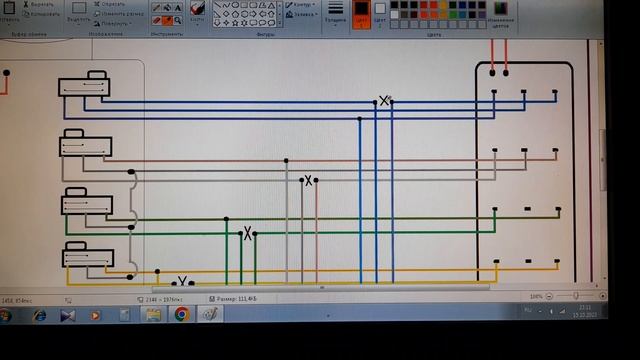Open the media player icon on taskbar
The width and height of the screenshot is (640, 360).
coord(95,316)
